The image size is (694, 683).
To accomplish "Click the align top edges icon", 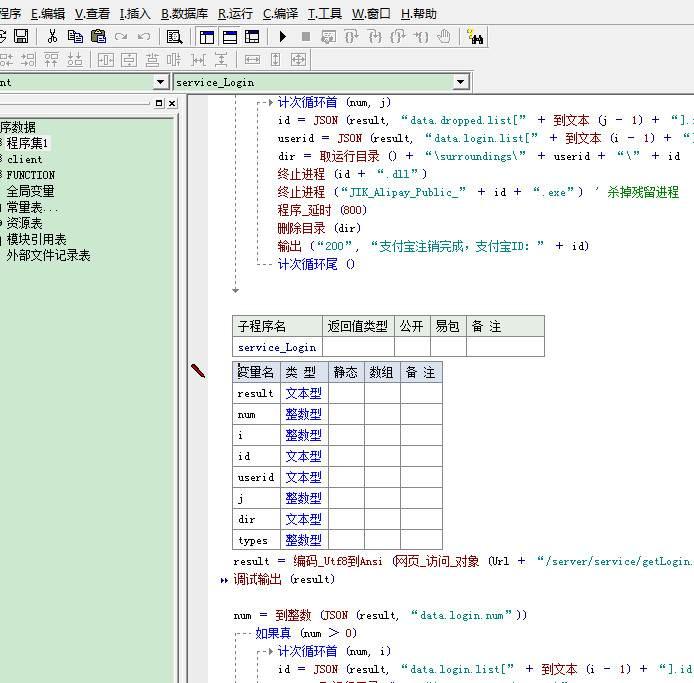I will [51, 59].
